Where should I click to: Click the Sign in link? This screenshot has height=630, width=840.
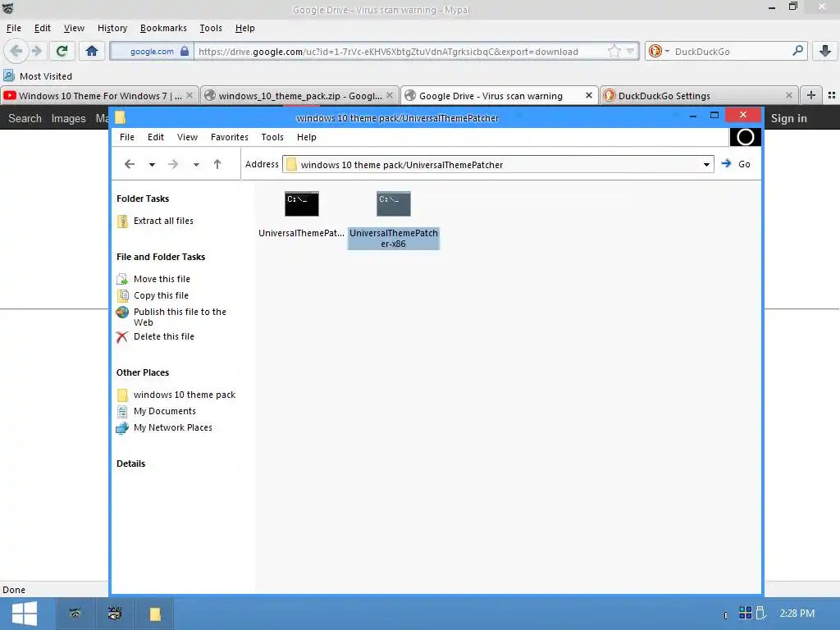(788, 118)
